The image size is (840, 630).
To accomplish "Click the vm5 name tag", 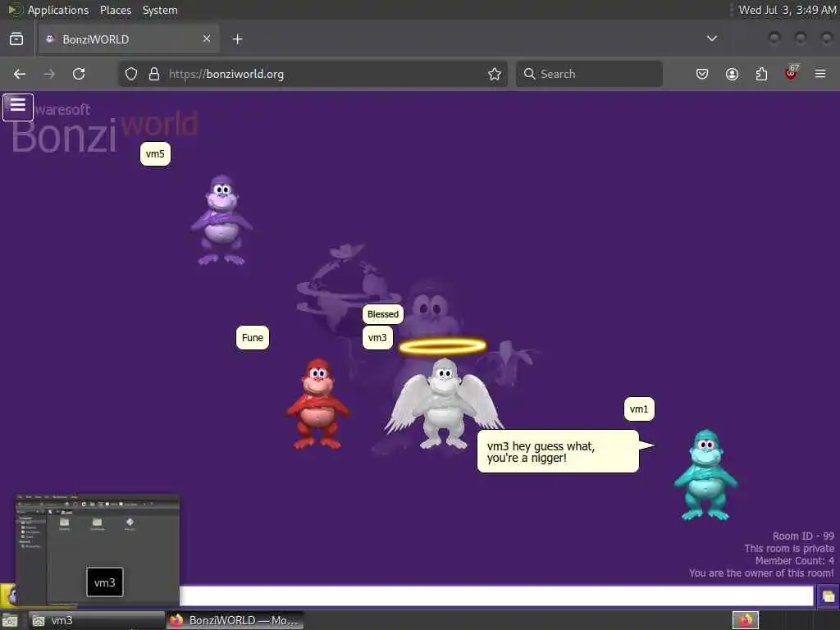I will pyautogui.click(x=155, y=153).
